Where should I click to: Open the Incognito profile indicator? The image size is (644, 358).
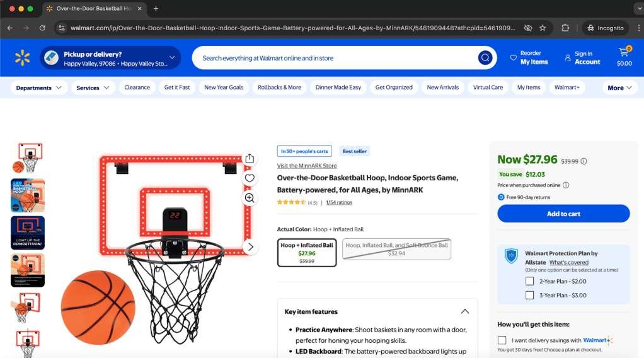tap(606, 28)
